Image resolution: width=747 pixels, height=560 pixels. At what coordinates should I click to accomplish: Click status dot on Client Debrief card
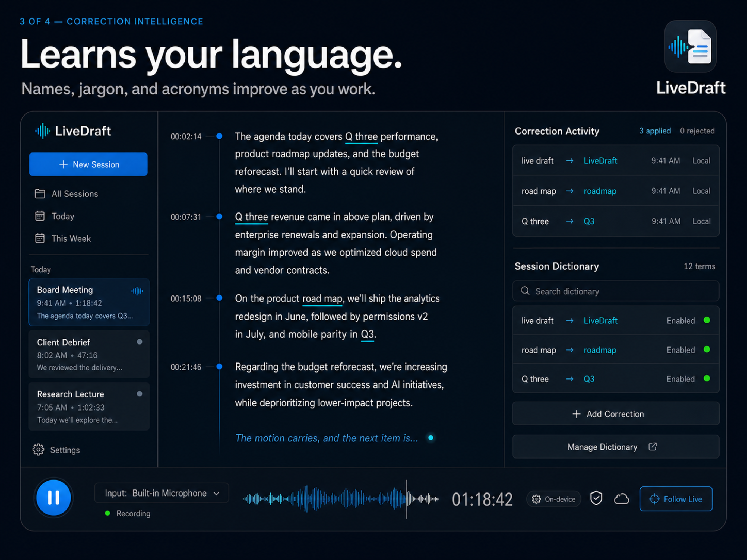tap(139, 342)
